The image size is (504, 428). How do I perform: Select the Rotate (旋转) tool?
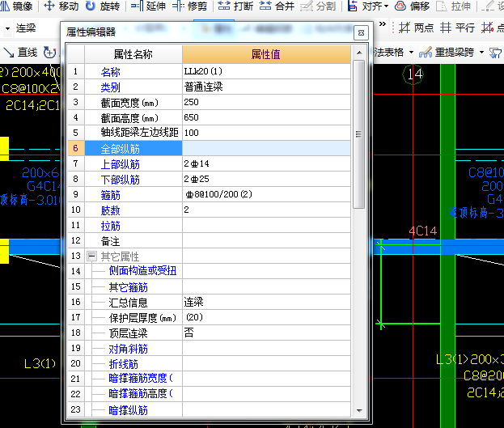[x=103, y=6]
